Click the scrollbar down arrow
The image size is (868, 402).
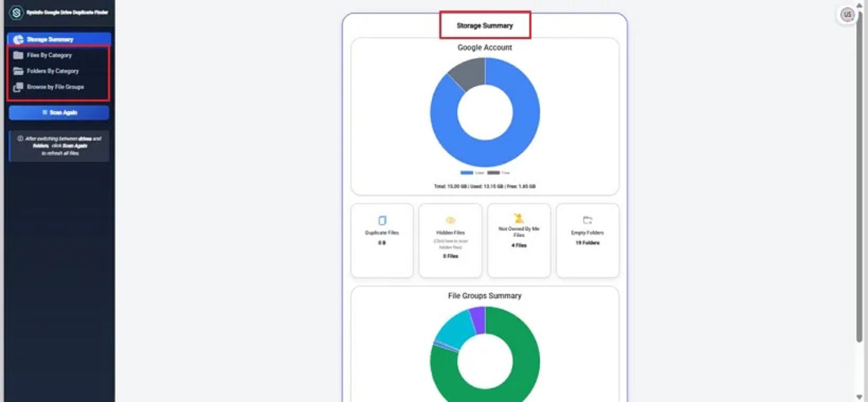click(859, 396)
